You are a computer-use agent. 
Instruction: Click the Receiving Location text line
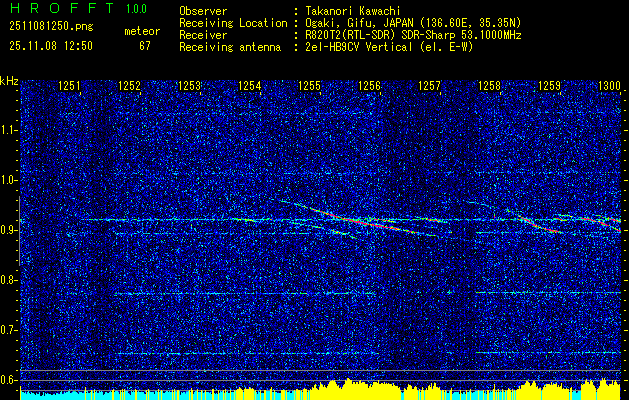(x=350, y=23)
